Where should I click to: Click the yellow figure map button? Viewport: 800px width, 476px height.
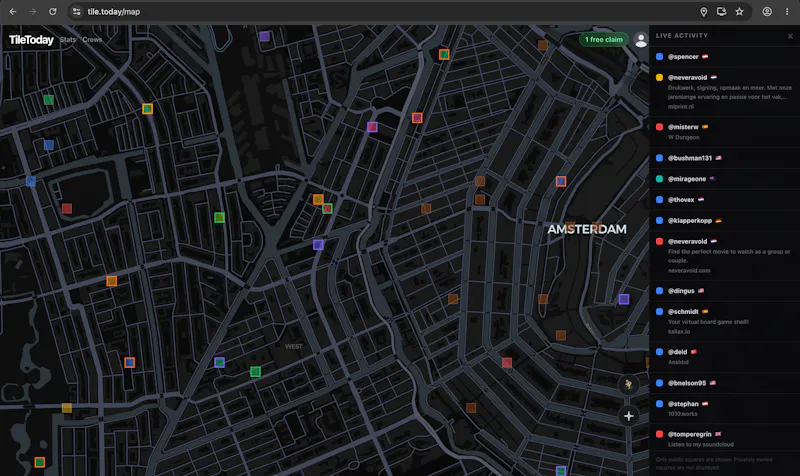tap(629, 384)
